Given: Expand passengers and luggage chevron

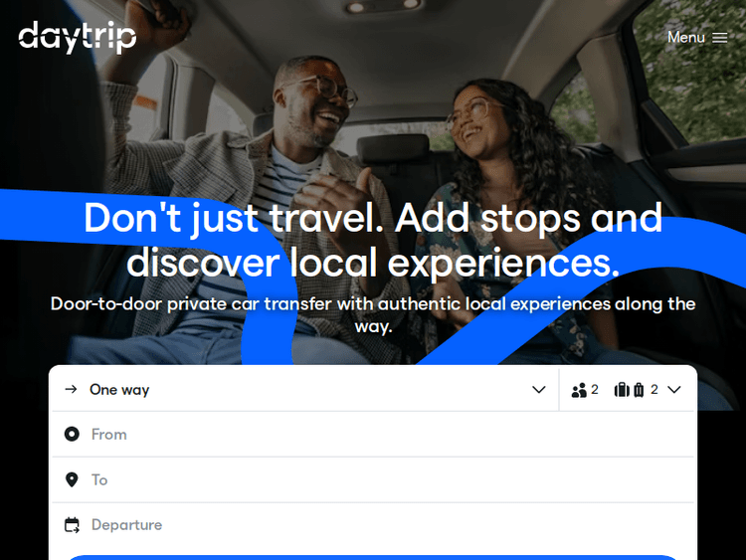Looking at the screenshot, I should pyautogui.click(x=674, y=390).
